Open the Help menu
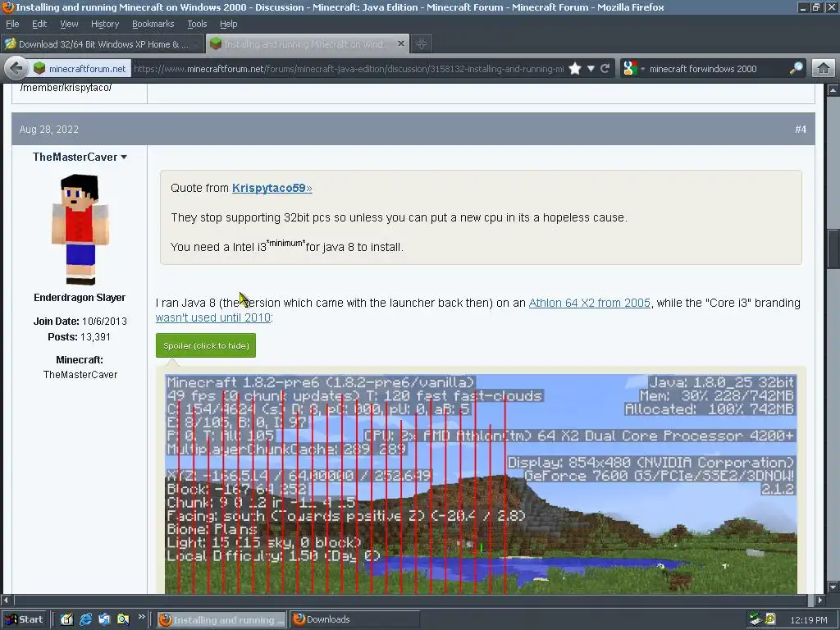Viewport: 840px width, 630px height. 228,24
